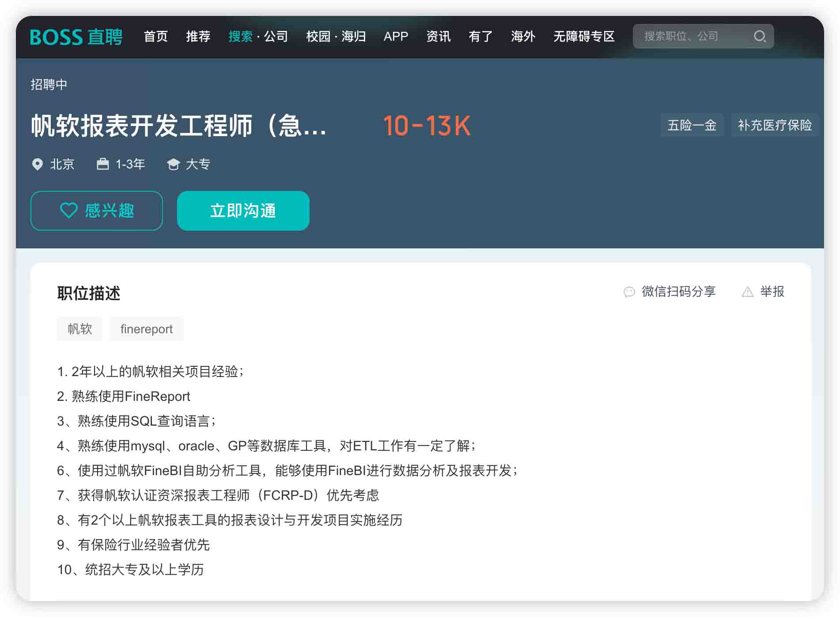Click the job title 帆软报表开发工程师

(179, 126)
